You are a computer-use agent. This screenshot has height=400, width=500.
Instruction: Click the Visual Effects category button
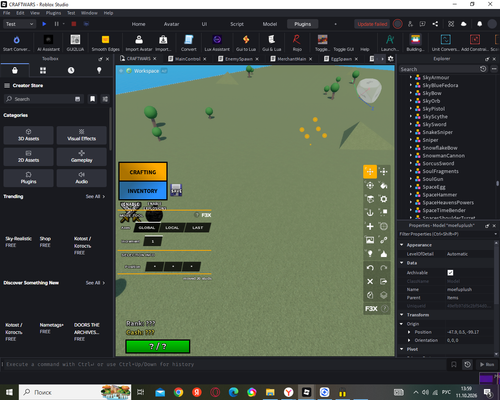[82, 135]
